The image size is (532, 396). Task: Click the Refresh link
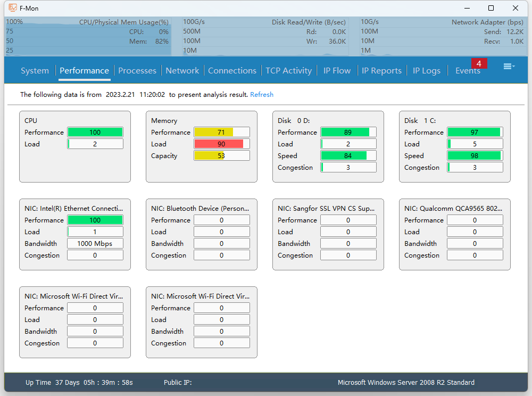pos(262,95)
